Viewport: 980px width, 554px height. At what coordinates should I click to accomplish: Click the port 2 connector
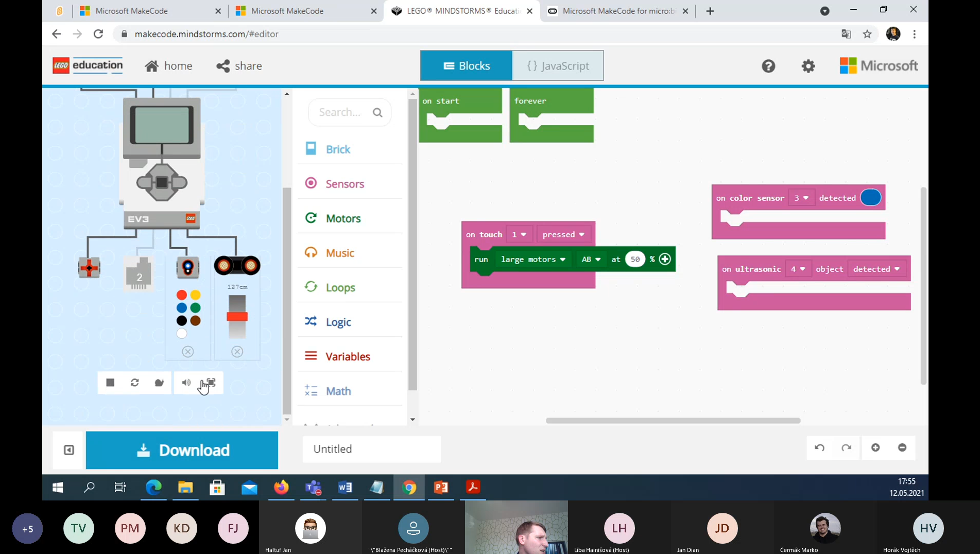[x=139, y=273]
